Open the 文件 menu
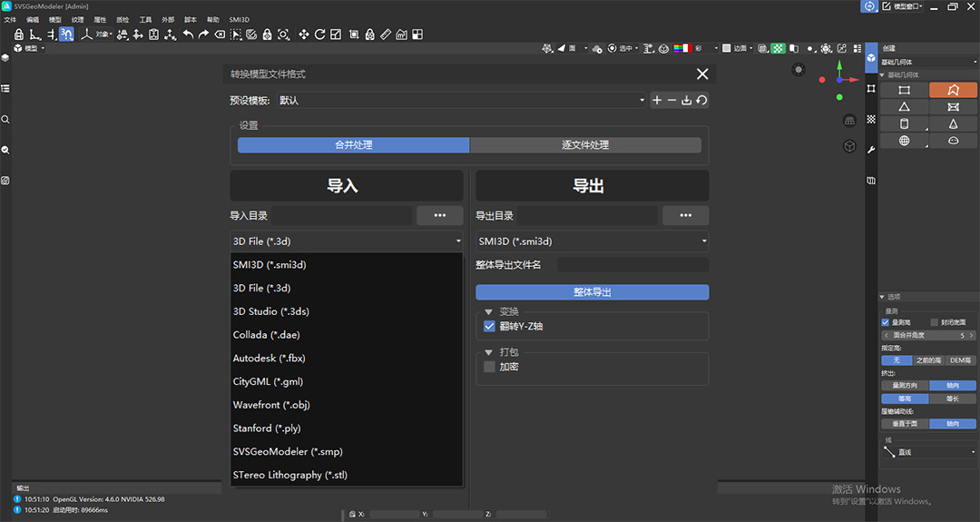This screenshot has width=980, height=522. [10, 19]
